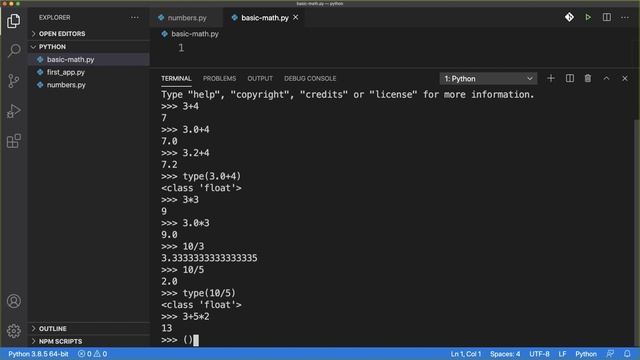Image resolution: width=640 pixels, height=360 pixels.
Task: Switch to the Problems panel tab
Action: (x=219, y=78)
